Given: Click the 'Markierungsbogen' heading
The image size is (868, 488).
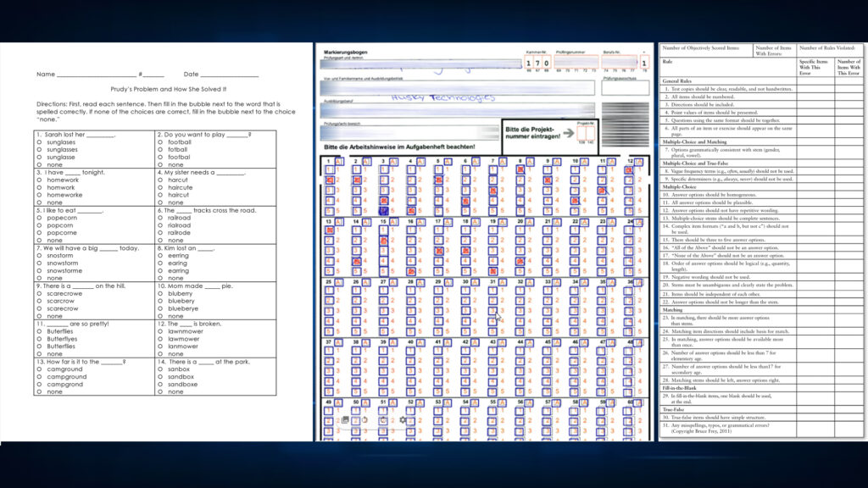Looking at the screenshot, I should point(346,52).
